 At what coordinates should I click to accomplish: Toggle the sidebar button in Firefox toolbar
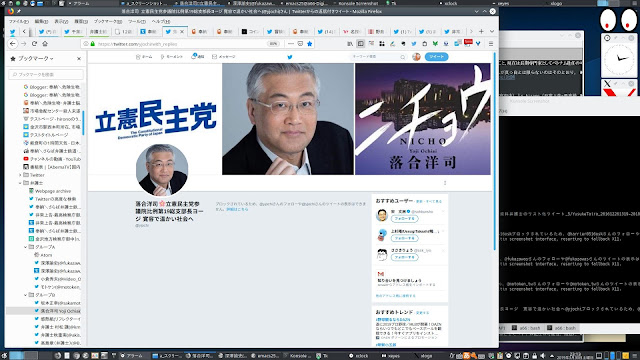pyautogui.click(x=360, y=44)
